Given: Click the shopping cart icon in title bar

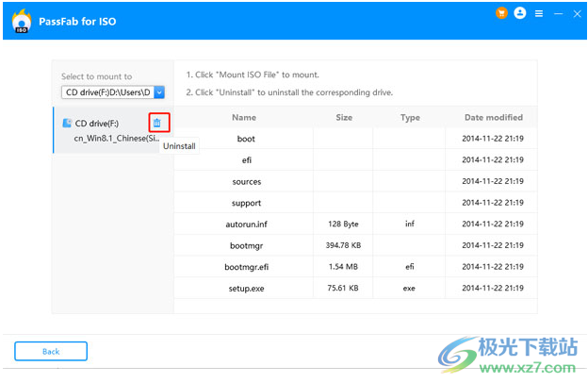Looking at the screenshot, I should tap(501, 13).
